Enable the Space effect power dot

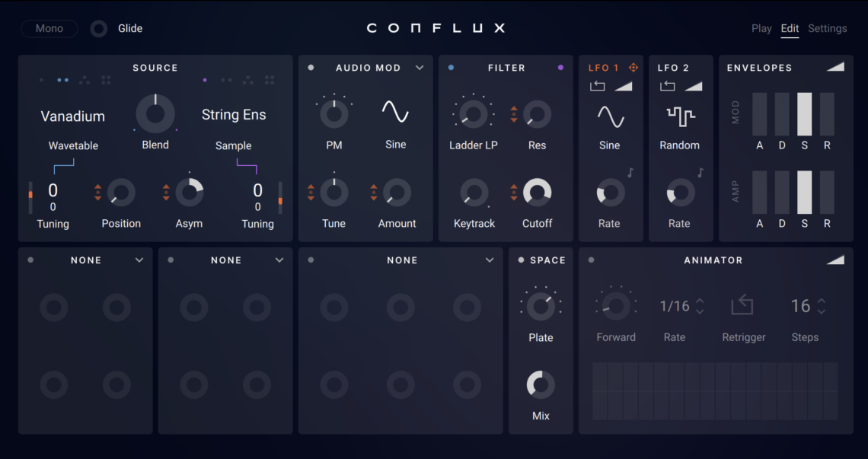click(x=522, y=260)
